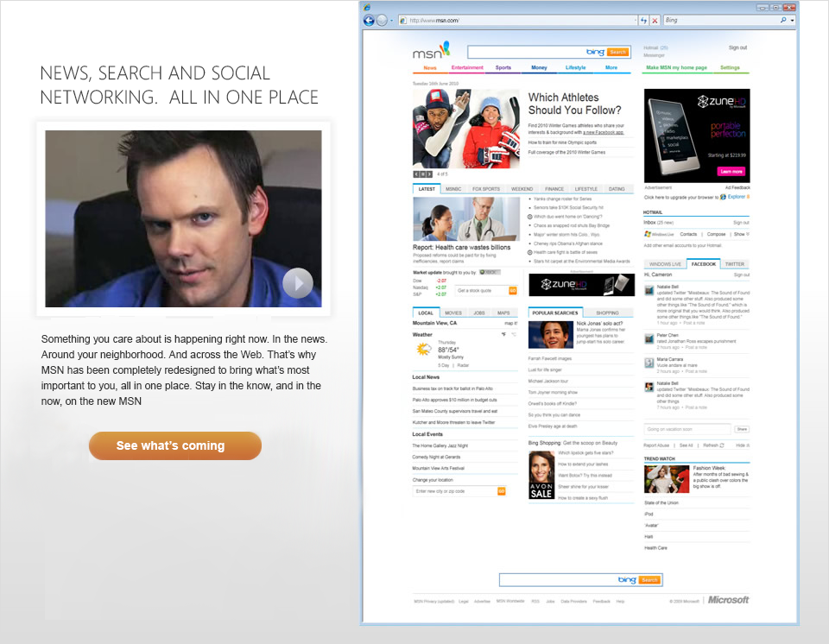Show the previous slide in the athletes slideshow
The width and height of the screenshot is (829, 644).
click(x=416, y=174)
